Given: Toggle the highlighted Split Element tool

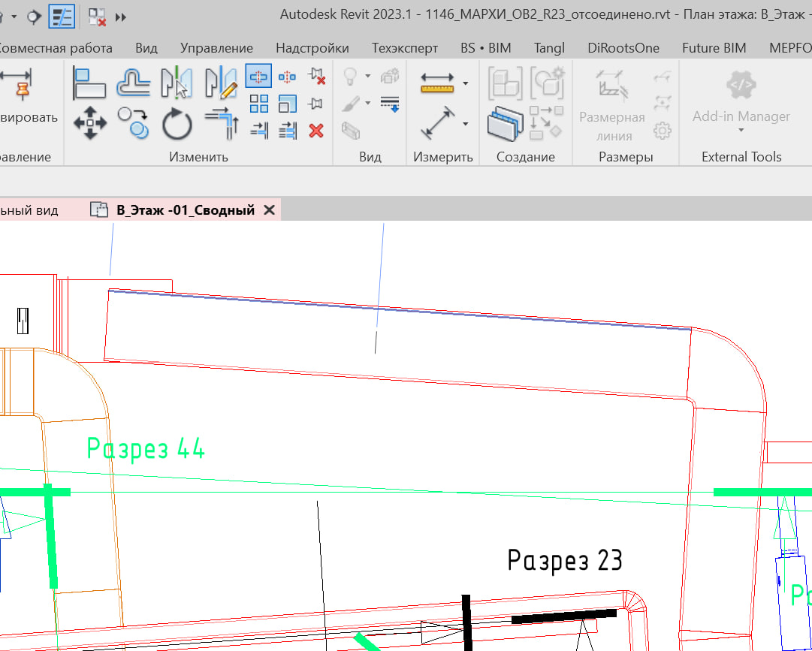Looking at the screenshot, I should pos(258,77).
